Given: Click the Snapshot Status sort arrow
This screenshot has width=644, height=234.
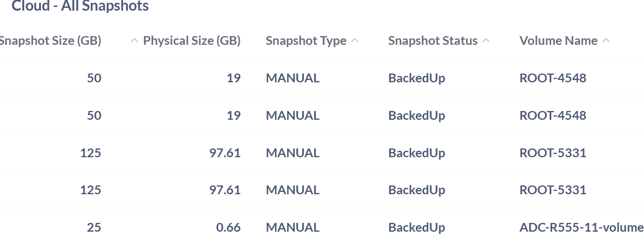Looking at the screenshot, I should pyautogui.click(x=486, y=41).
